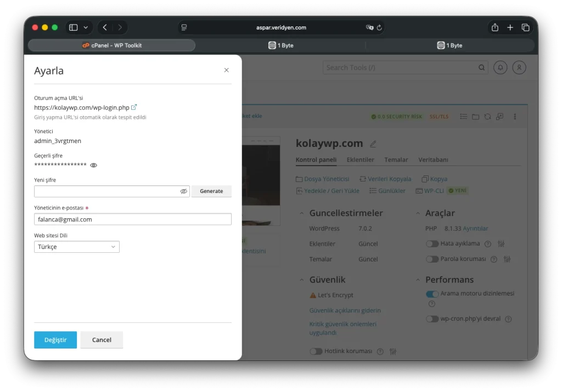
Task: Open Hotlink koruması settings sliders icon
Action: pos(393,351)
